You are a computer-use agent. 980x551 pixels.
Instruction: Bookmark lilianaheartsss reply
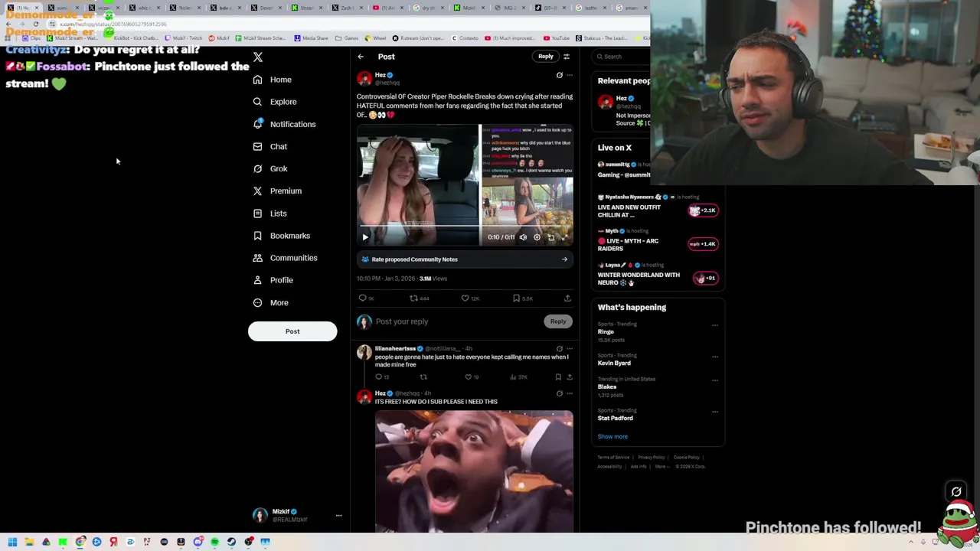(558, 377)
